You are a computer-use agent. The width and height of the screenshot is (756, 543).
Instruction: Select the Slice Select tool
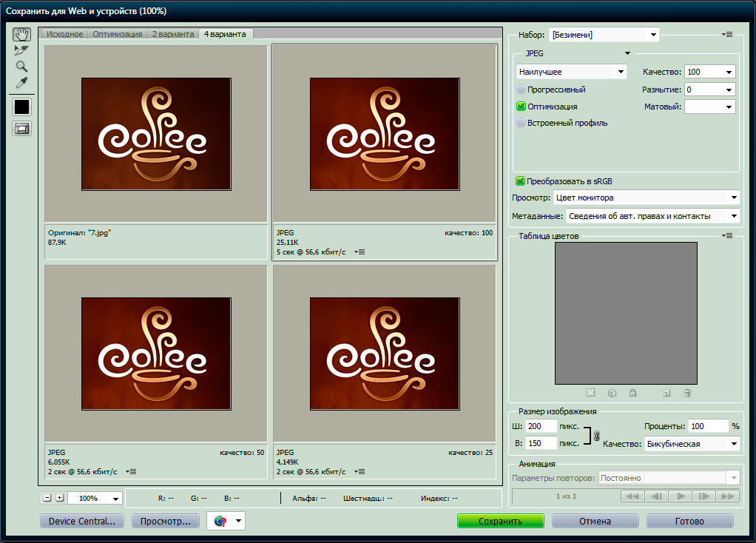[21, 50]
